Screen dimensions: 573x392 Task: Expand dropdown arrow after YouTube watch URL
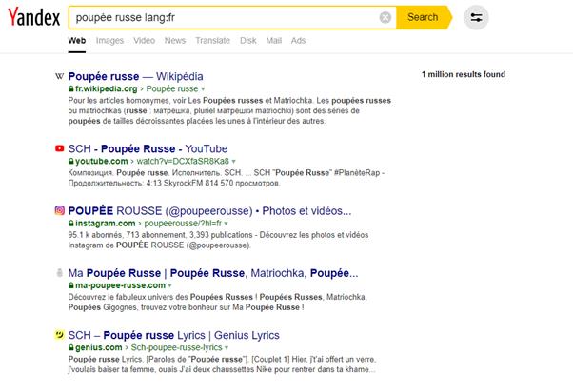coord(234,162)
